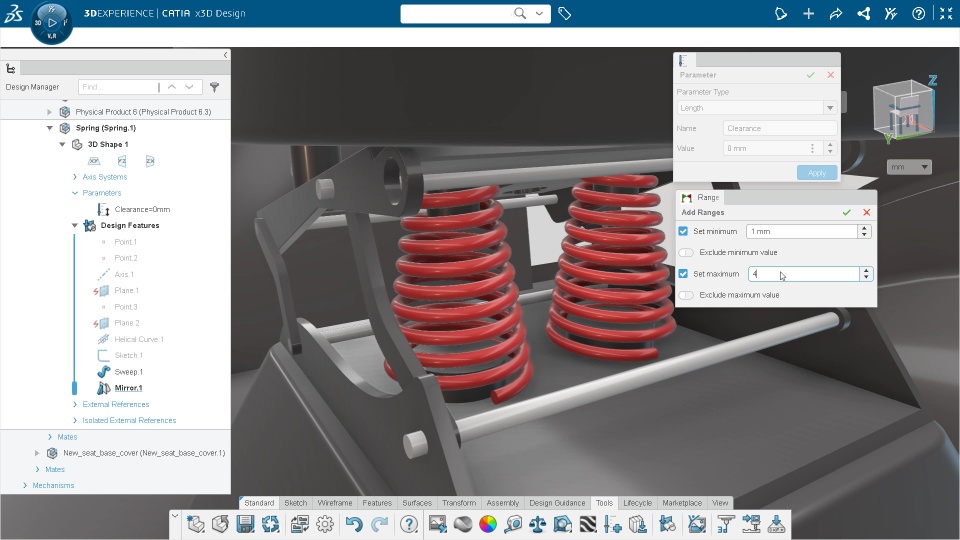Open the settings gear in bottom toolbar
Viewport: 960px width, 540px height.
pos(325,524)
